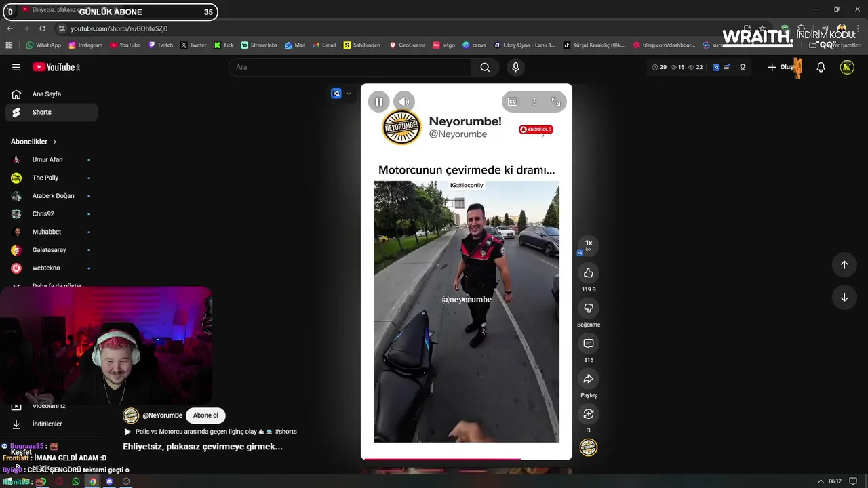Open the WhatsApp bookmark
The width and height of the screenshot is (868, 488).
point(43,45)
